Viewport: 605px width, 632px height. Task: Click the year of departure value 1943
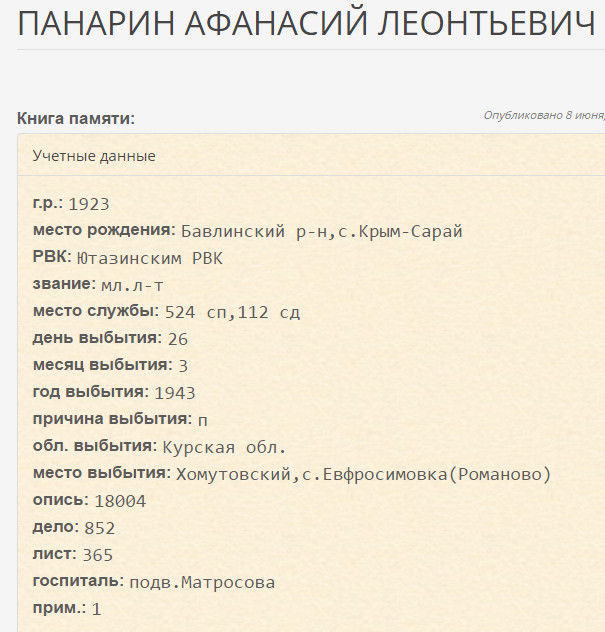click(x=175, y=392)
